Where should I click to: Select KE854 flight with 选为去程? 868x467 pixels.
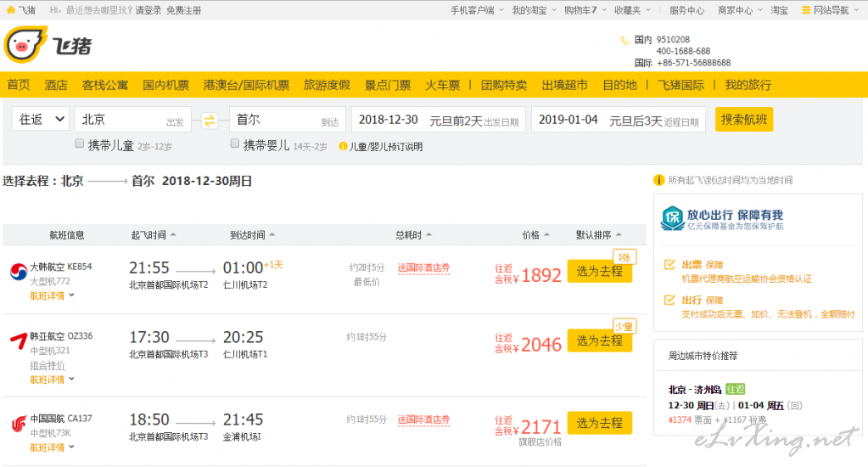[x=600, y=271]
